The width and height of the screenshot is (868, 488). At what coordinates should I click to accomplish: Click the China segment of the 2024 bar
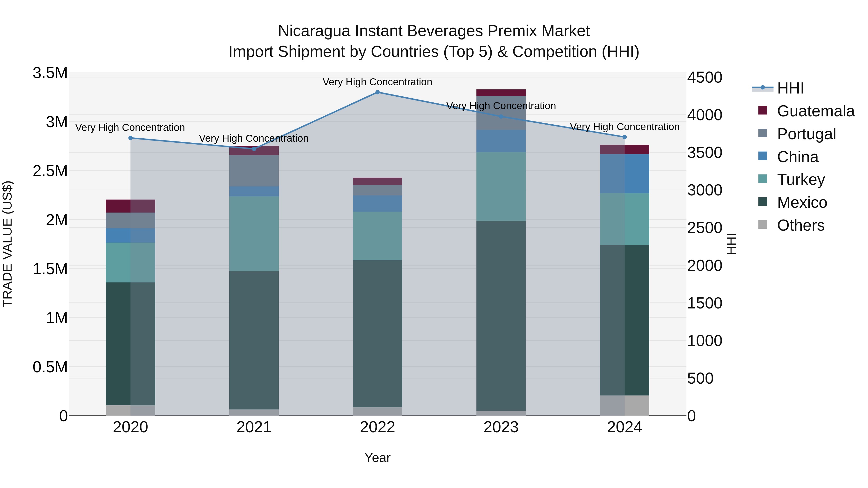(x=624, y=174)
